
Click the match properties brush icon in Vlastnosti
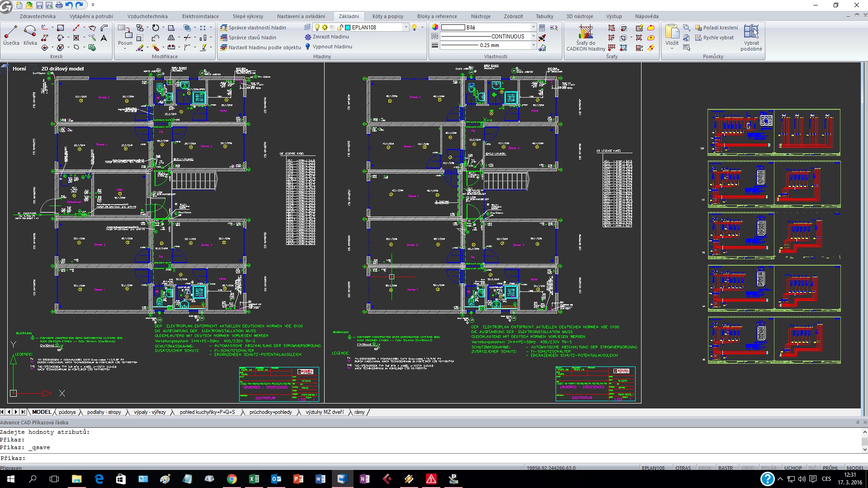pos(542,38)
